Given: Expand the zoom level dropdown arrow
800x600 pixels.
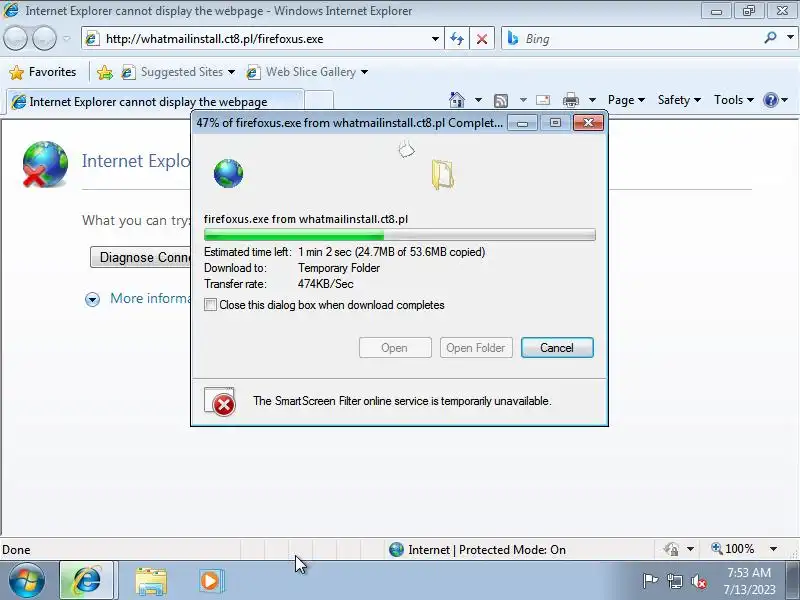Looking at the screenshot, I should click(773, 549).
